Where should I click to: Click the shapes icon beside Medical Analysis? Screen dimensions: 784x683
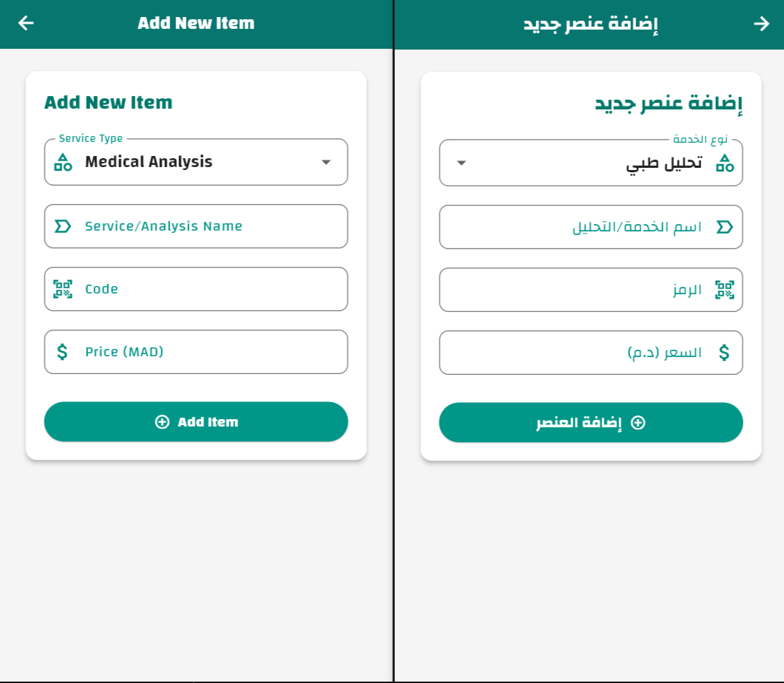[63, 162]
